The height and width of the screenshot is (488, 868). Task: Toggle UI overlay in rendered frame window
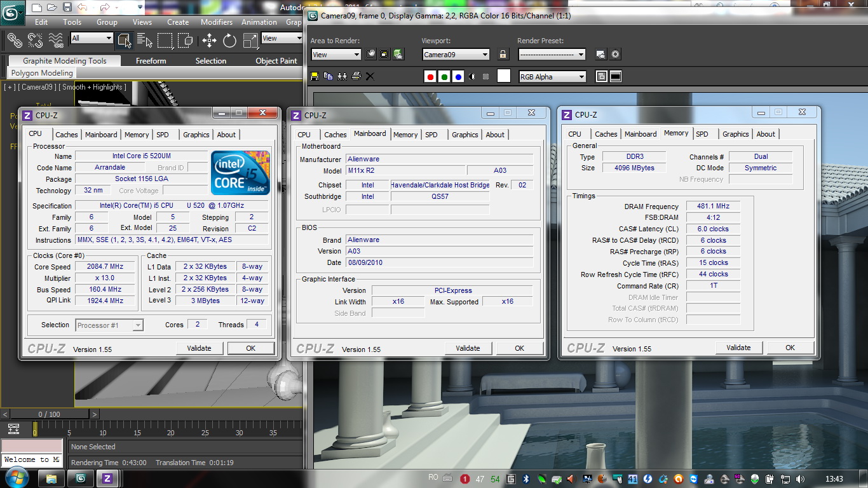pos(601,77)
